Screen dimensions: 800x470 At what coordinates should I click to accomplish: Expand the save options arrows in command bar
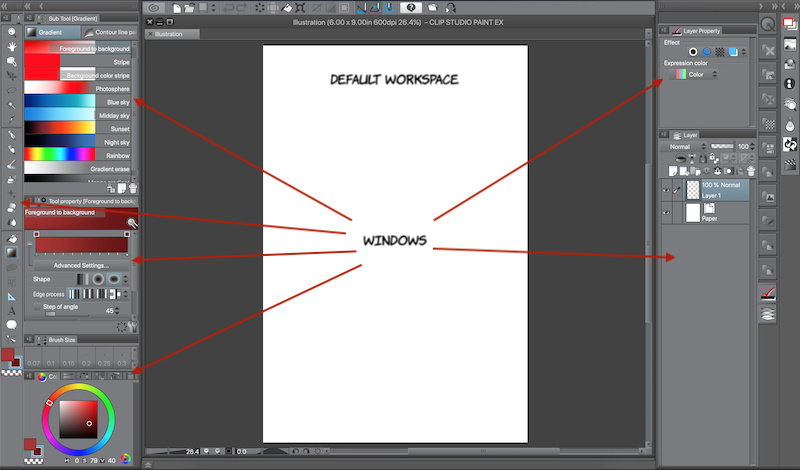tap(213, 8)
